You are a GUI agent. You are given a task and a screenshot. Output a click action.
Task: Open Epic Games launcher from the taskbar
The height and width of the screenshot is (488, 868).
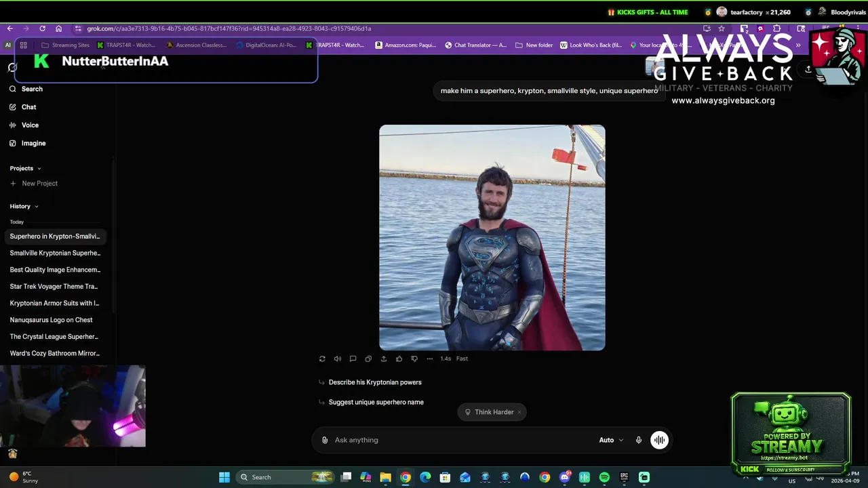pyautogui.click(x=624, y=477)
